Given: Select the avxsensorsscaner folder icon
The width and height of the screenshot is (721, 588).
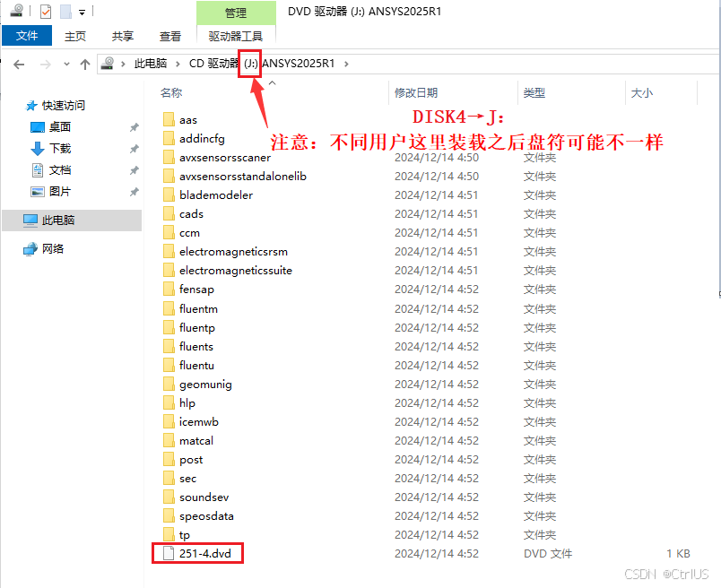Looking at the screenshot, I should (169, 157).
